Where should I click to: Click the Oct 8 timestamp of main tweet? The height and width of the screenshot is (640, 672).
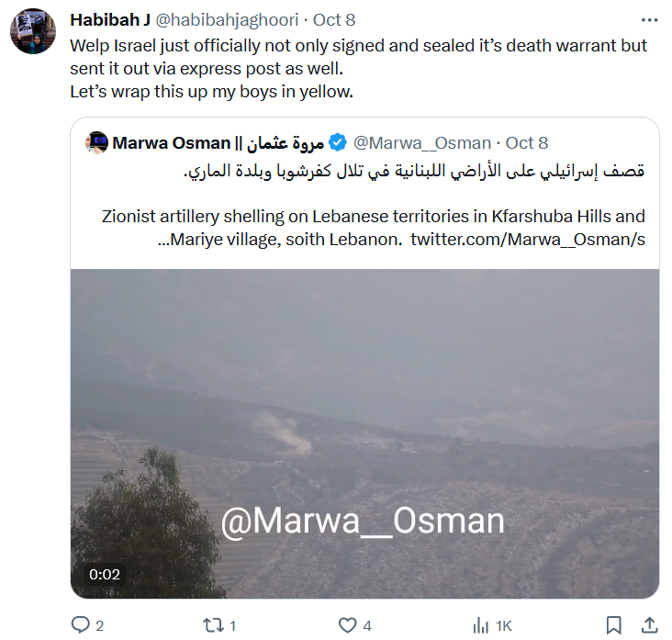[334, 20]
